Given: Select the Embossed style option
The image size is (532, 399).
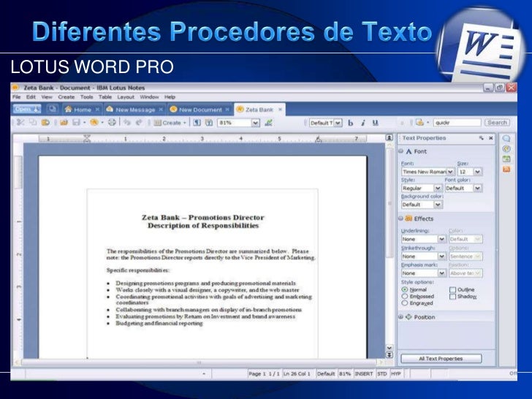Looking at the screenshot, I should 404,296.
